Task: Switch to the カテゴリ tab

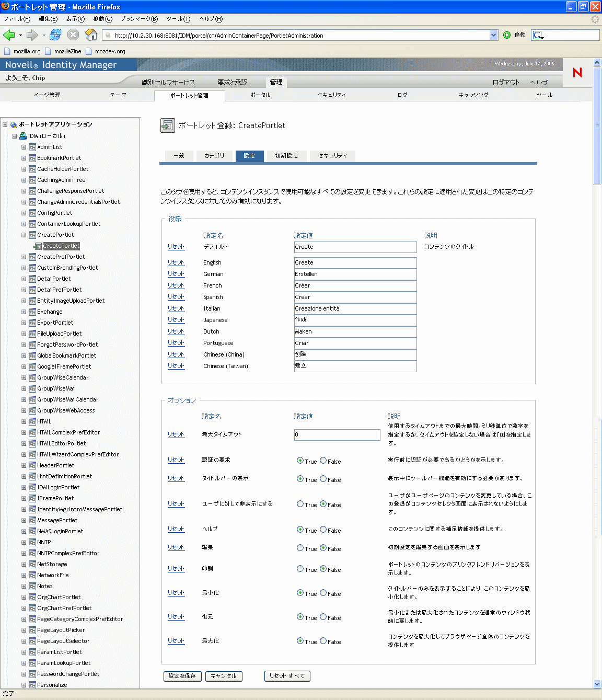Action: click(x=214, y=156)
